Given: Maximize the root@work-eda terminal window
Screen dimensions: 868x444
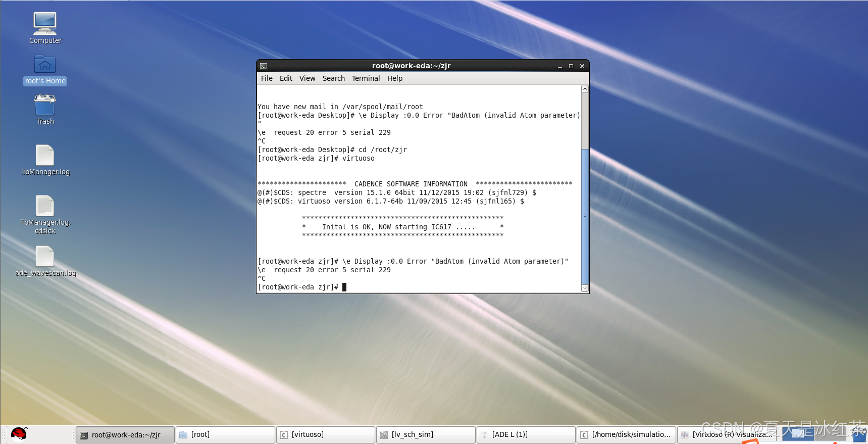Looking at the screenshot, I should (x=571, y=66).
